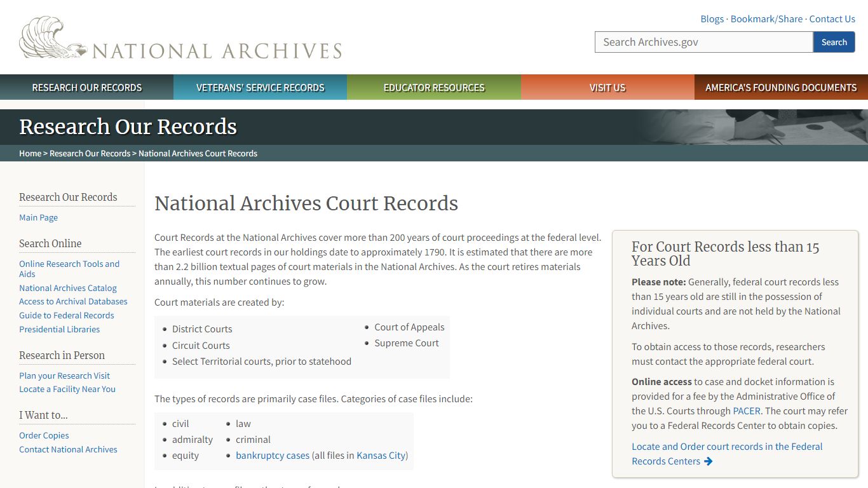Click the equity list item
This screenshot has width=868, height=488.
186,456
